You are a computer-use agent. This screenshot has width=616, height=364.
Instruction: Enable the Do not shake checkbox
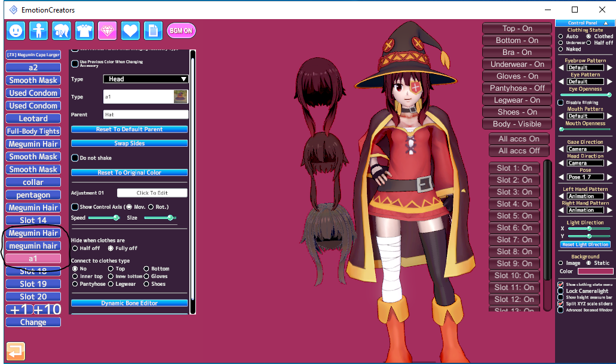coord(75,158)
